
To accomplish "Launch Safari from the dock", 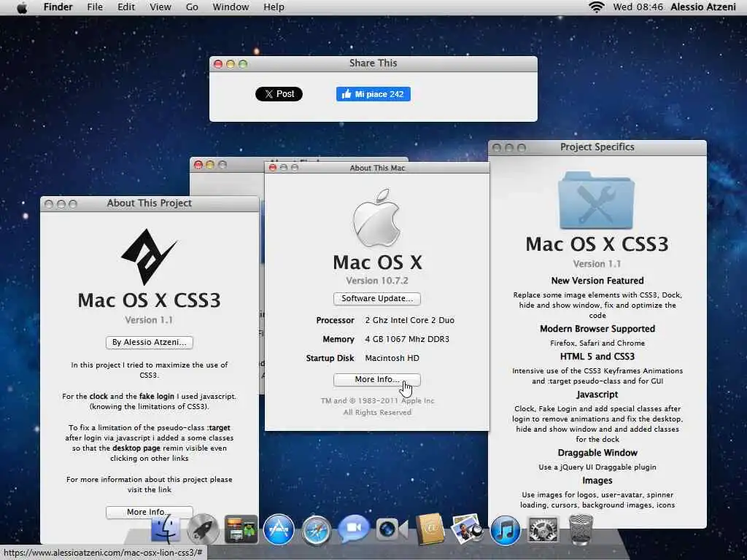I will pyautogui.click(x=316, y=530).
